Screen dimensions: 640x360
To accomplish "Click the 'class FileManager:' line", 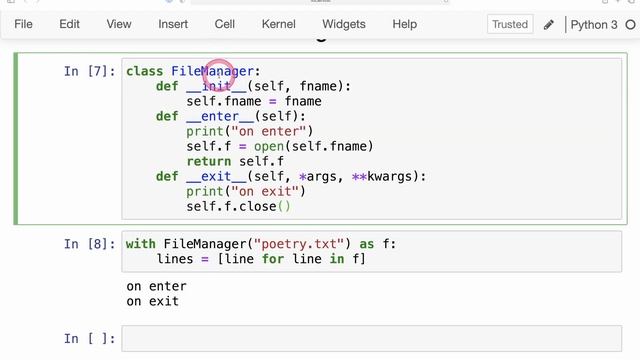I will point(193,71).
